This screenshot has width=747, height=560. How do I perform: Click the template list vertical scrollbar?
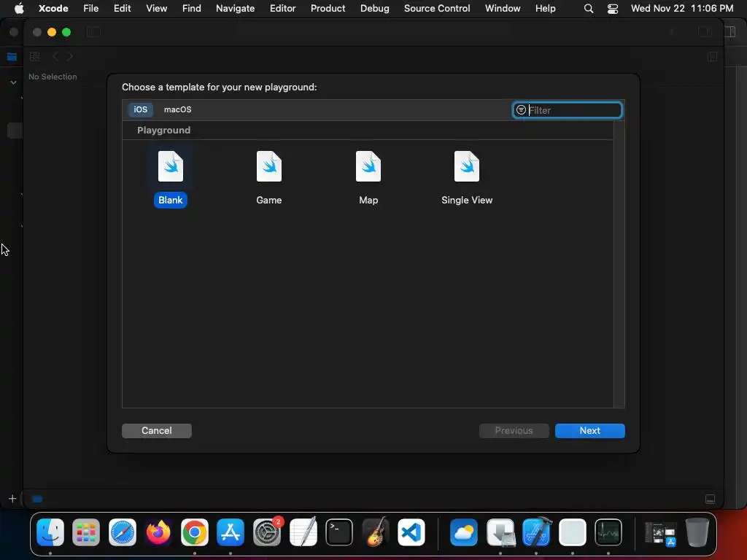click(x=619, y=264)
